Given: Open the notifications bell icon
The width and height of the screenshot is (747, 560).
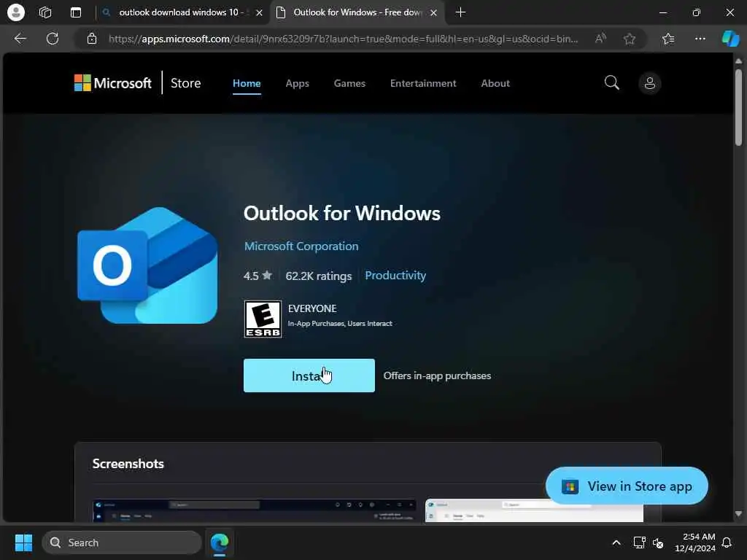Looking at the screenshot, I should (727, 542).
